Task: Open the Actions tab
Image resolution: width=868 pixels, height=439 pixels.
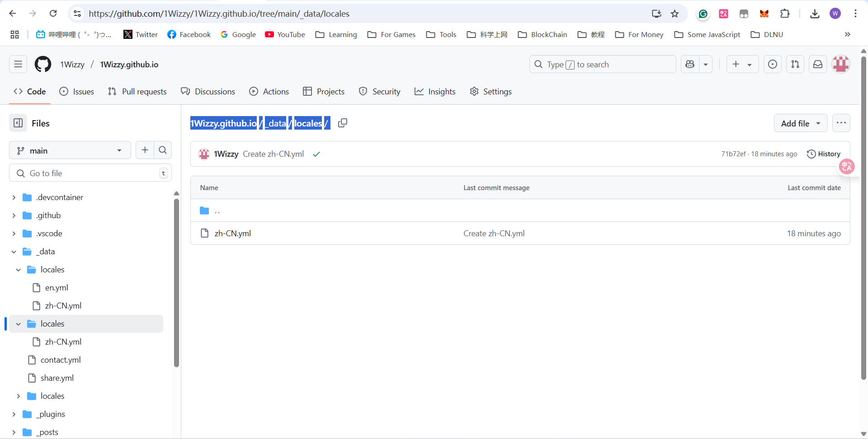Action: point(269,91)
